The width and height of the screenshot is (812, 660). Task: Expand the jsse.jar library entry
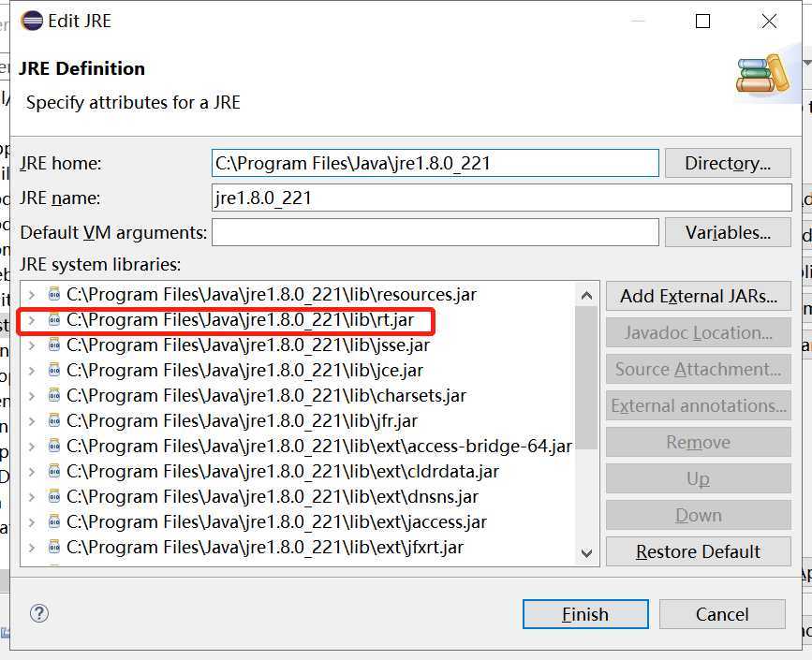32,345
